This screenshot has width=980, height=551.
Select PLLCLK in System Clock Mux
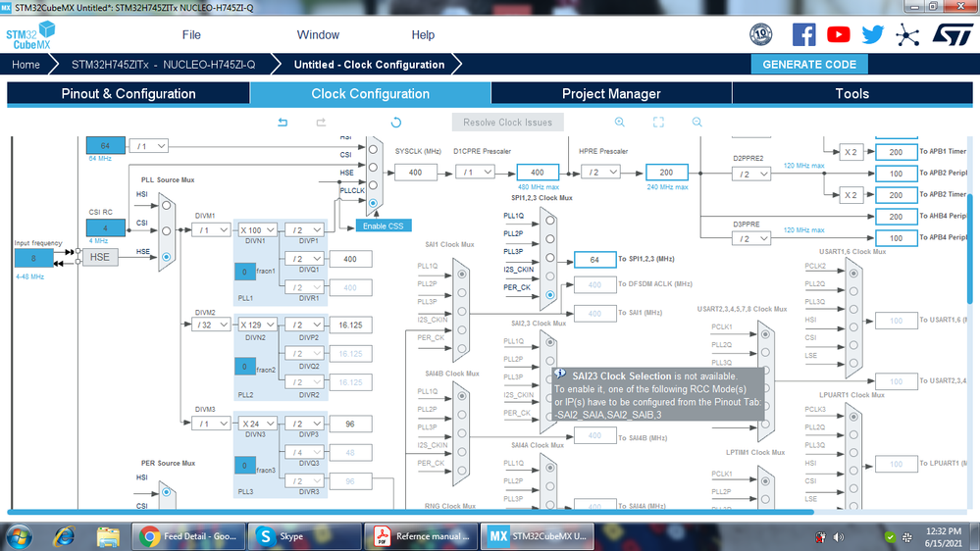pos(373,203)
